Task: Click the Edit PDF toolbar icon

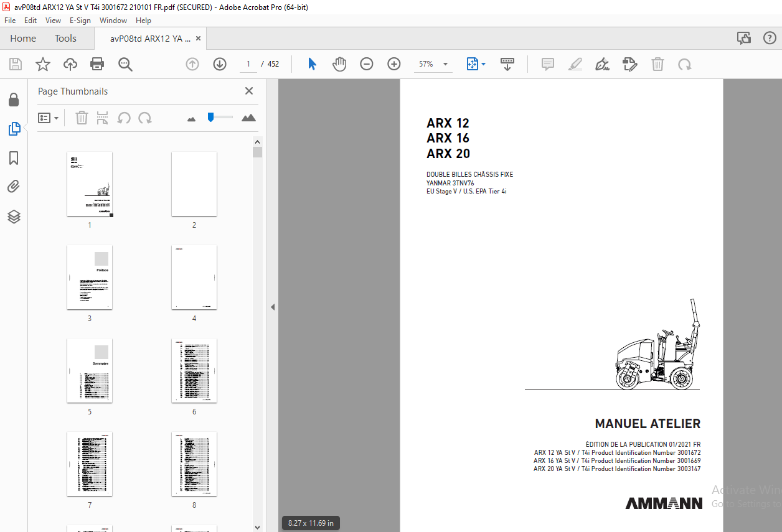Action: [x=630, y=64]
